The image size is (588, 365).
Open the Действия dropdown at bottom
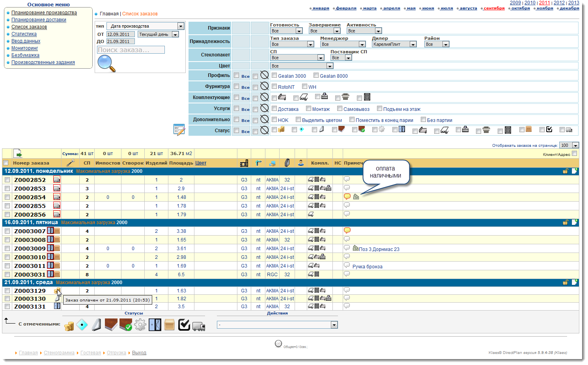pos(277,325)
